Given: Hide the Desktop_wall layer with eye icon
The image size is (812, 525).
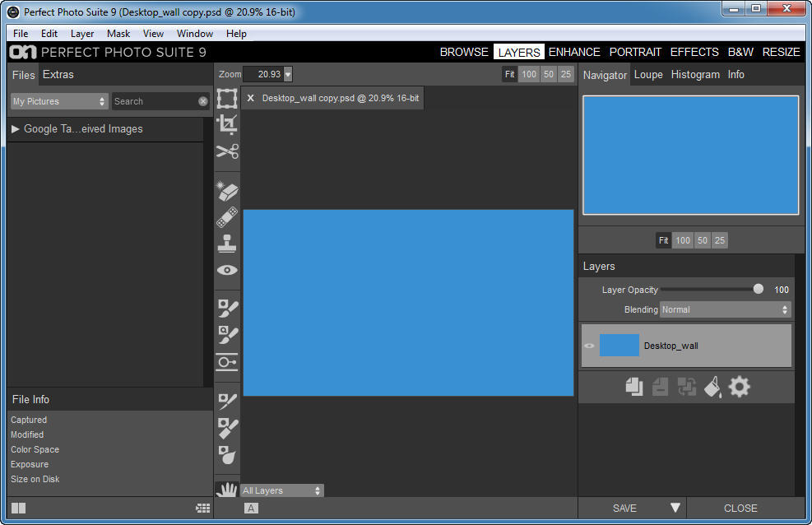Looking at the screenshot, I should (x=589, y=346).
